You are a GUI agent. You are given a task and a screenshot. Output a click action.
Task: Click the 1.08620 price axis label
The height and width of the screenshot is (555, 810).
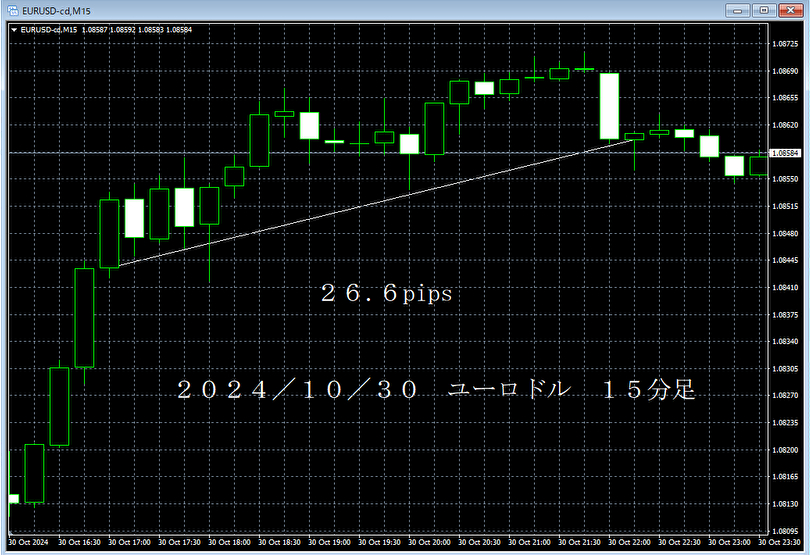tap(785, 125)
